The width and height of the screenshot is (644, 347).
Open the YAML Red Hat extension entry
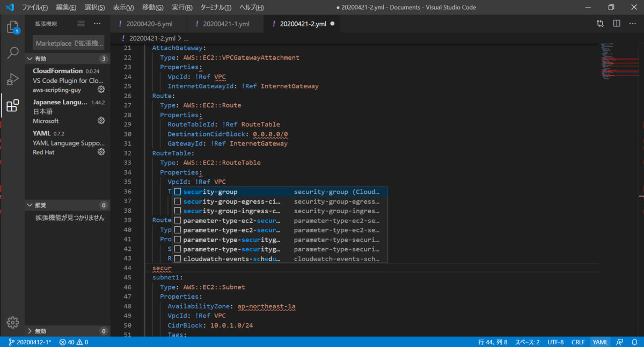pos(67,142)
